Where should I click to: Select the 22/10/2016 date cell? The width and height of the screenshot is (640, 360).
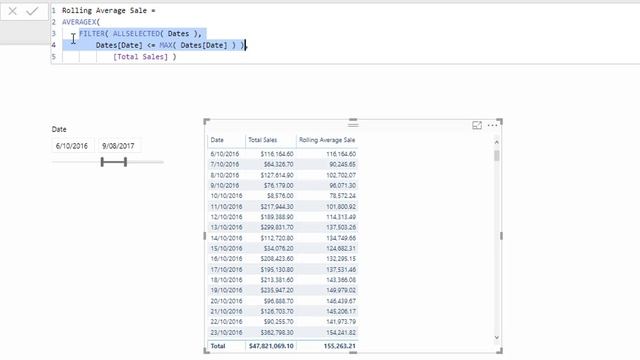pos(227,322)
